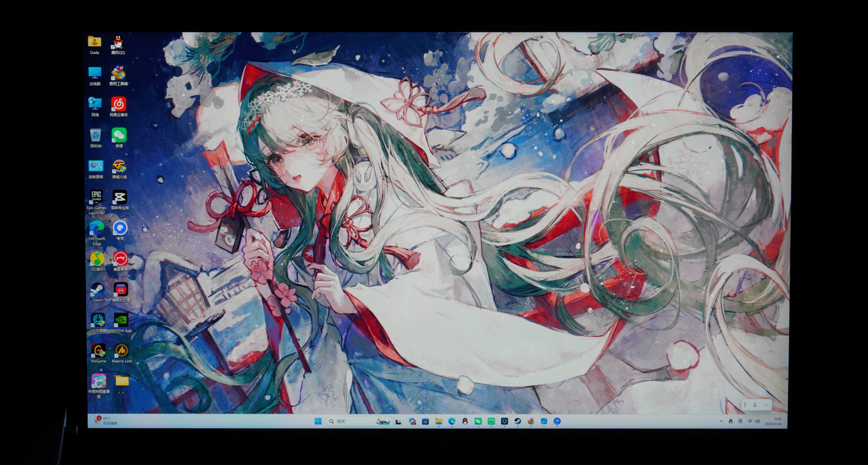Select the 网络 desktop icon
The image size is (868, 465).
(95, 107)
